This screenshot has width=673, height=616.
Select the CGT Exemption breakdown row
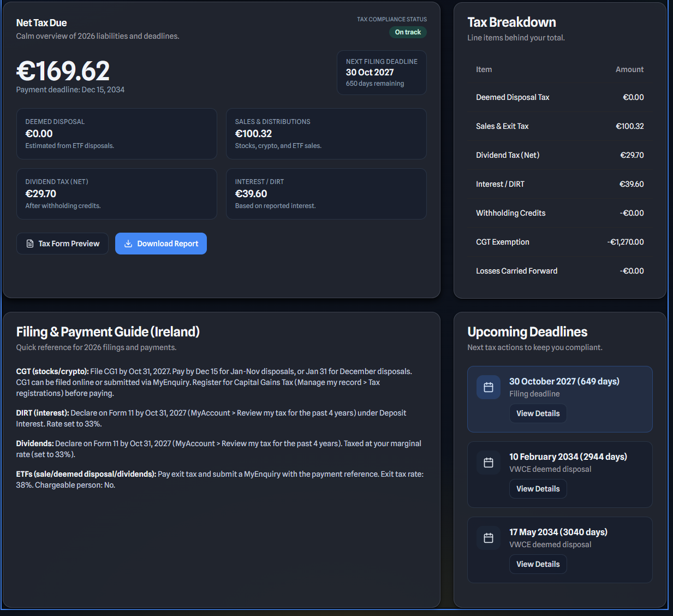pos(559,242)
